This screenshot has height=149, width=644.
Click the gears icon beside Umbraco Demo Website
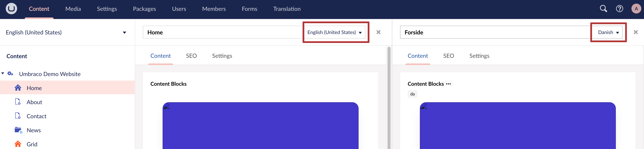pyautogui.click(x=10, y=74)
